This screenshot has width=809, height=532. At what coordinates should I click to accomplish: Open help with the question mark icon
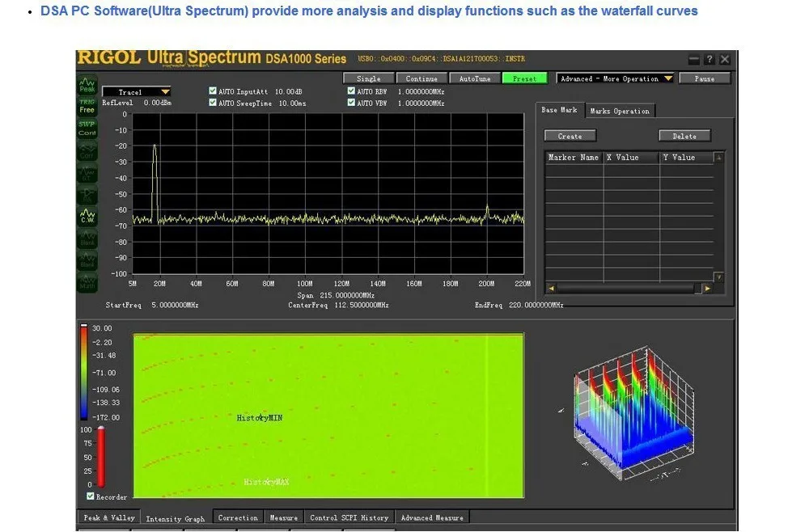pyautogui.click(x=709, y=59)
